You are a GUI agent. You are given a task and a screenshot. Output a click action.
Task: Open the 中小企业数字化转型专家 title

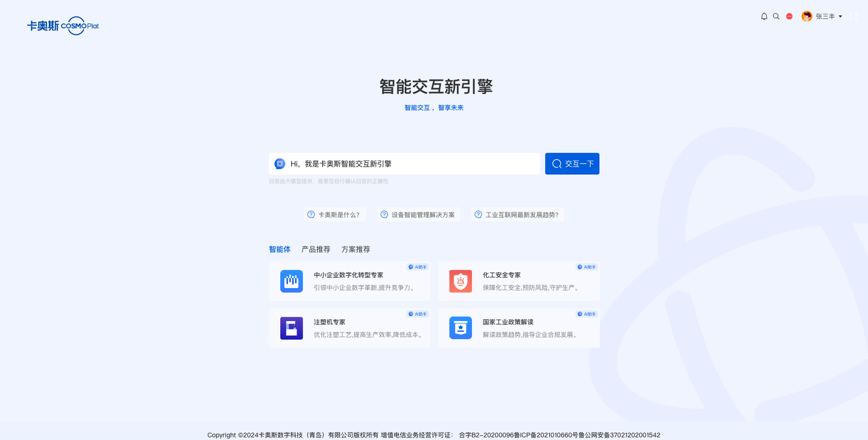tap(348, 275)
